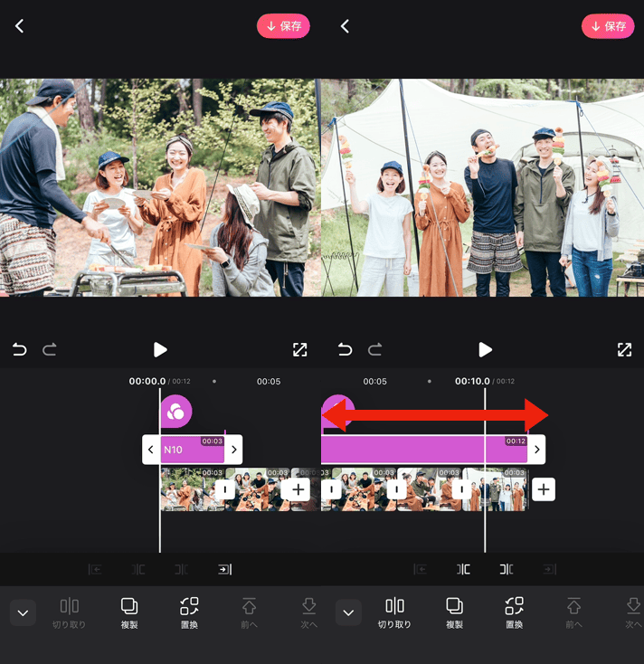Go back using arrow above barbecue preview

20,26
